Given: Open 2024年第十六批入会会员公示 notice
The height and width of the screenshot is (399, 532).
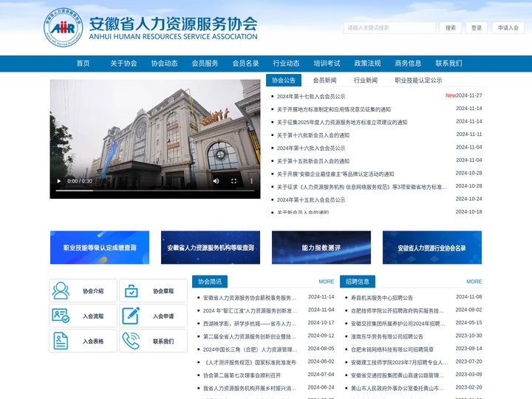Looking at the screenshot, I should pos(311,148).
